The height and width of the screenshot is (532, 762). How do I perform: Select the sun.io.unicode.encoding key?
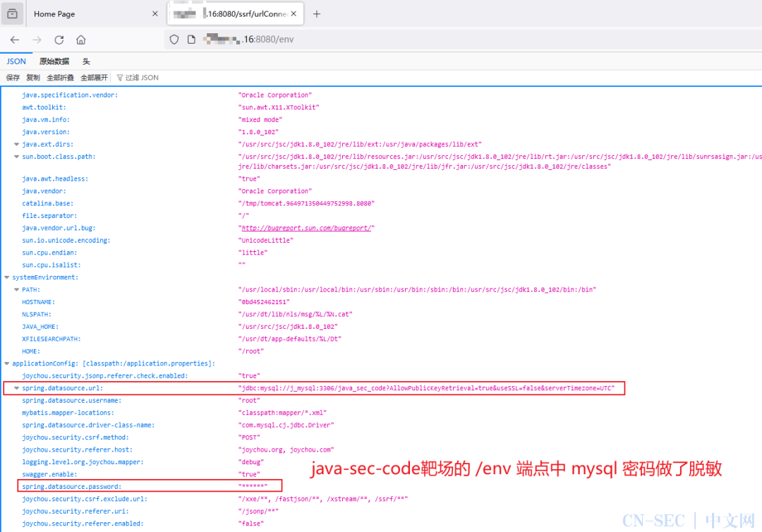[x=66, y=241]
